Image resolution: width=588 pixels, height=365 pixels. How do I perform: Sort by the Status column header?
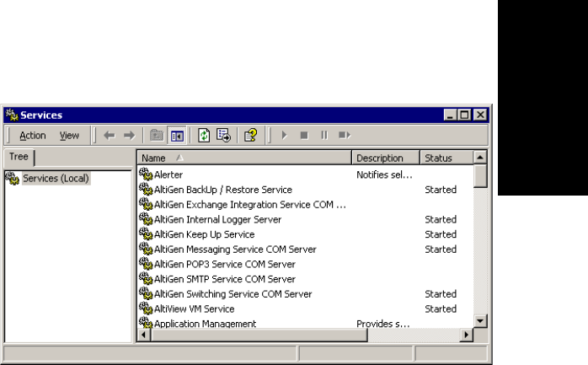446,158
